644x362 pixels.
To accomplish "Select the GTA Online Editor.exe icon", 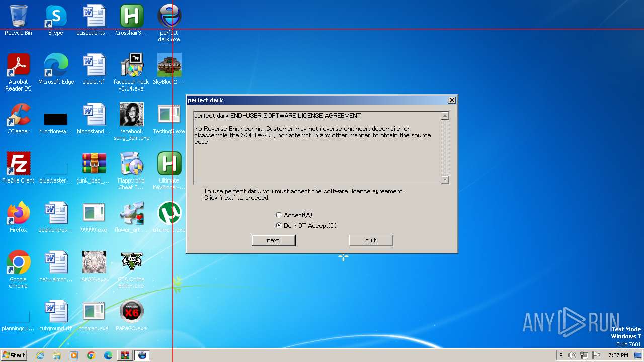I will click(x=131, y=269).
